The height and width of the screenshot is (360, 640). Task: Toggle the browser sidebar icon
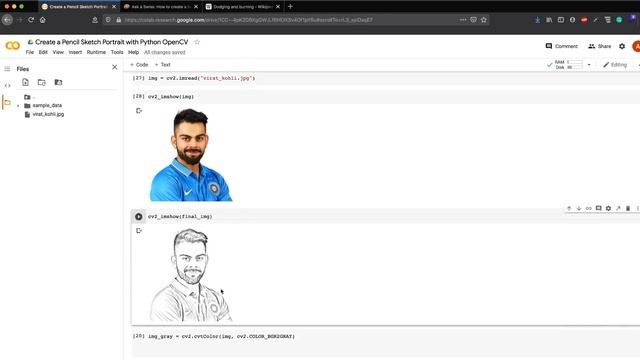pos(561,20)
